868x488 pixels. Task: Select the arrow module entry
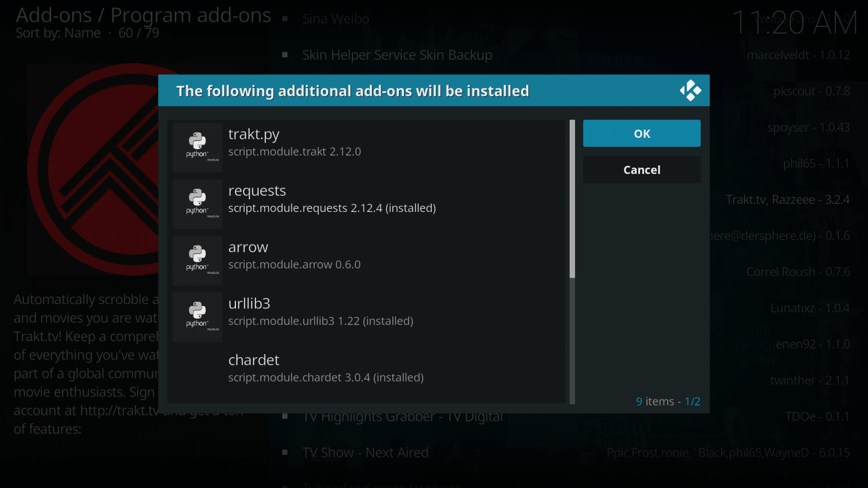[x=366, y=260]
